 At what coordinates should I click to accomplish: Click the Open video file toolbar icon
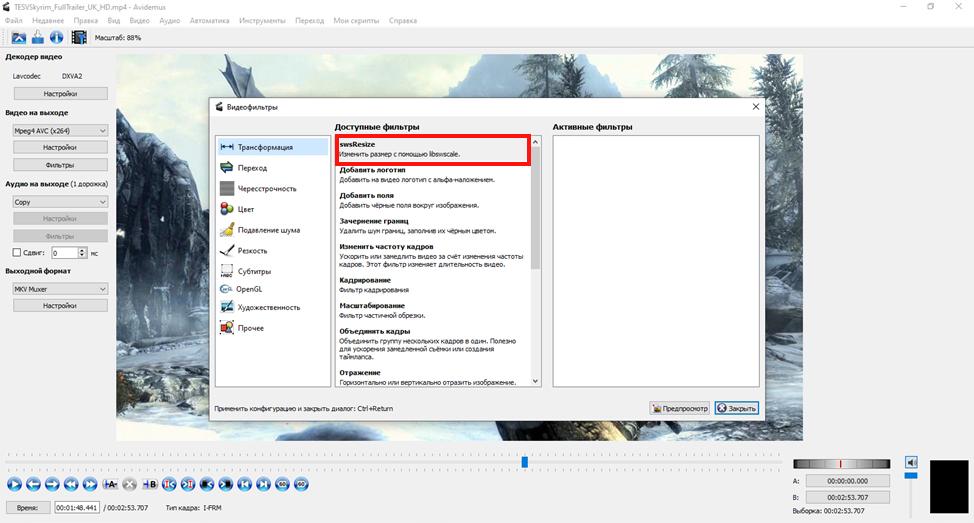(x=19, y=38)
